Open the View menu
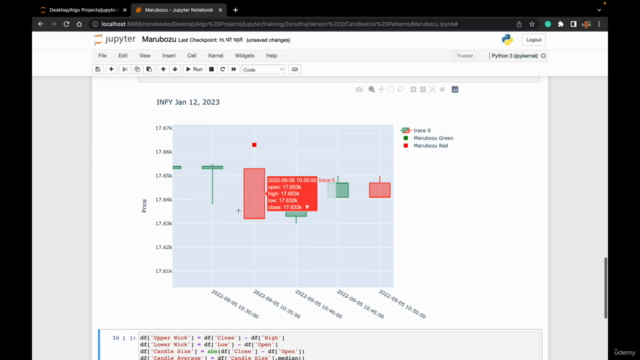This screenshot has width=640, height=360. point(145,56)
